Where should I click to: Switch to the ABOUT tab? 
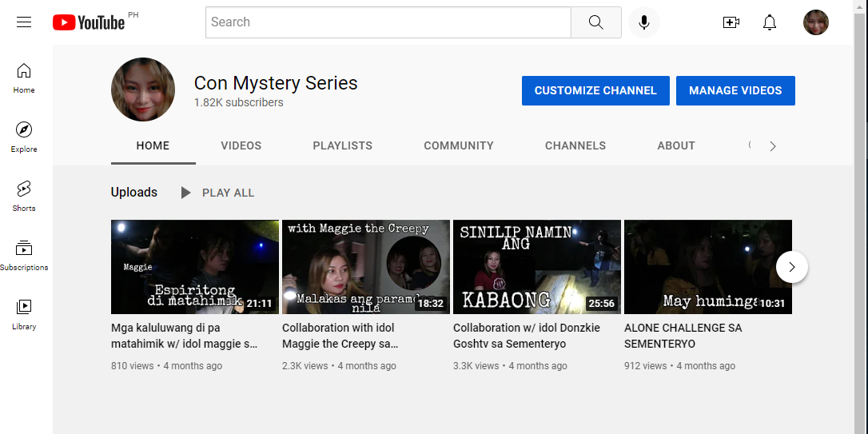point(676,145)
